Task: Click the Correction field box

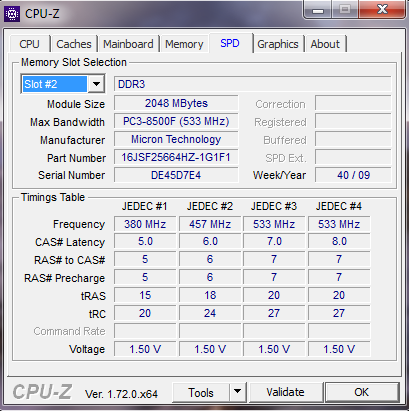Action: coord(353,103)
